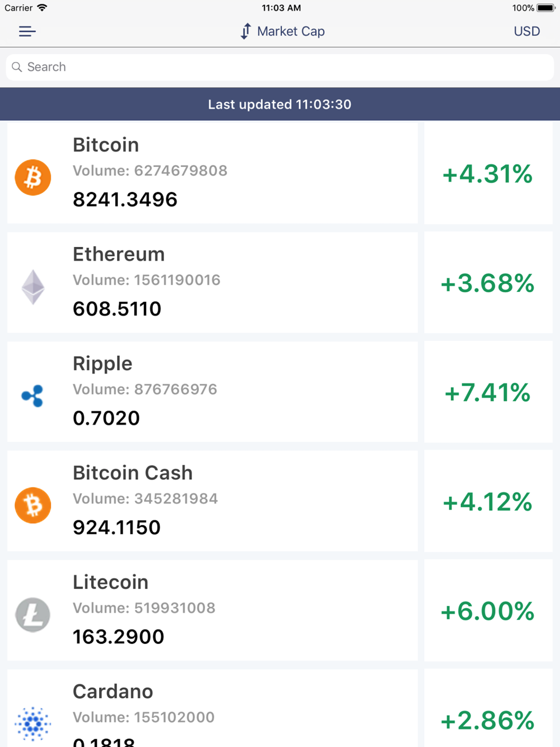The width and height of the screenshot is (560, 747).
Task: Select the Bitcoin row
Action: pyautogui.click(x=212, y=173)
